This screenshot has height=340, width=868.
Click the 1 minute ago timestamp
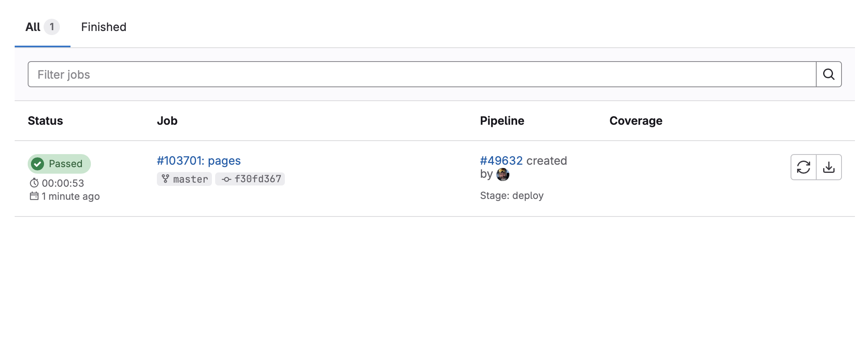pyautogui.click(x=70, y=196)
